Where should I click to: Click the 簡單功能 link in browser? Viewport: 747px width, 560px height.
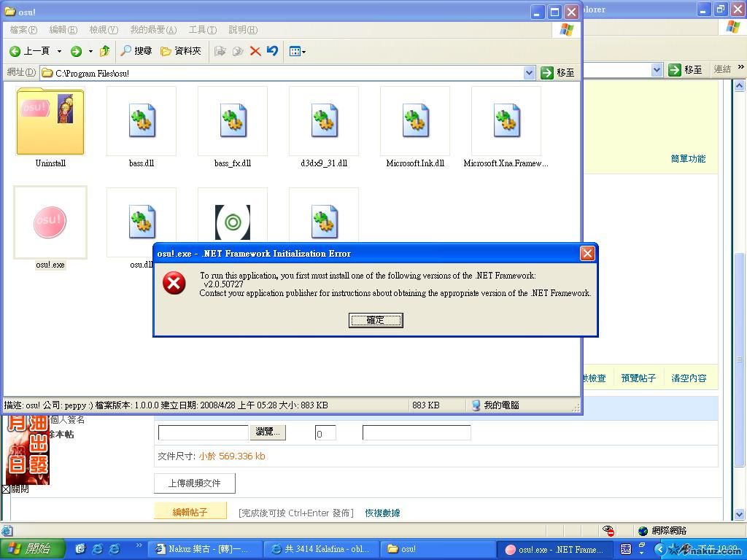[x=688, y=158]
